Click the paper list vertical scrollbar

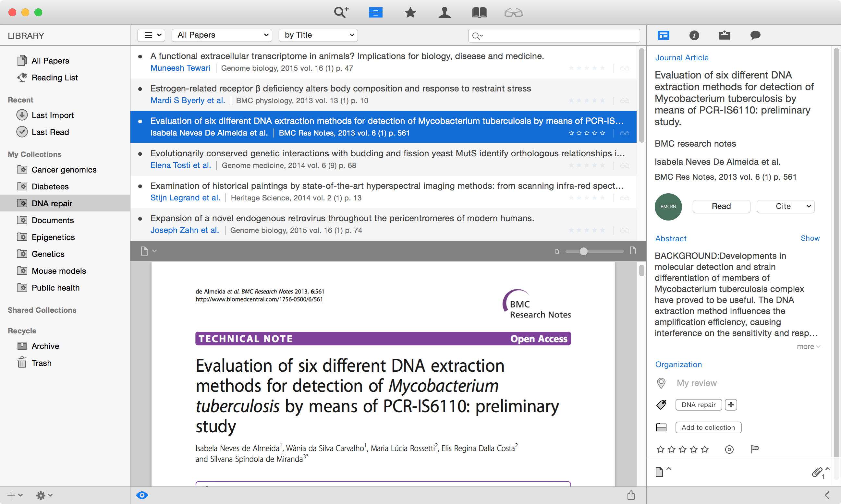641,96
